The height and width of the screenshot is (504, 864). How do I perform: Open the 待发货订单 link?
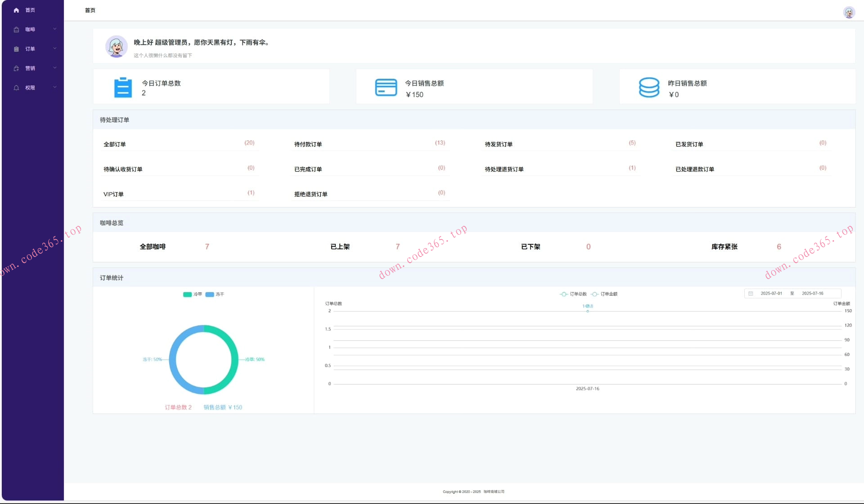[498, 144]
